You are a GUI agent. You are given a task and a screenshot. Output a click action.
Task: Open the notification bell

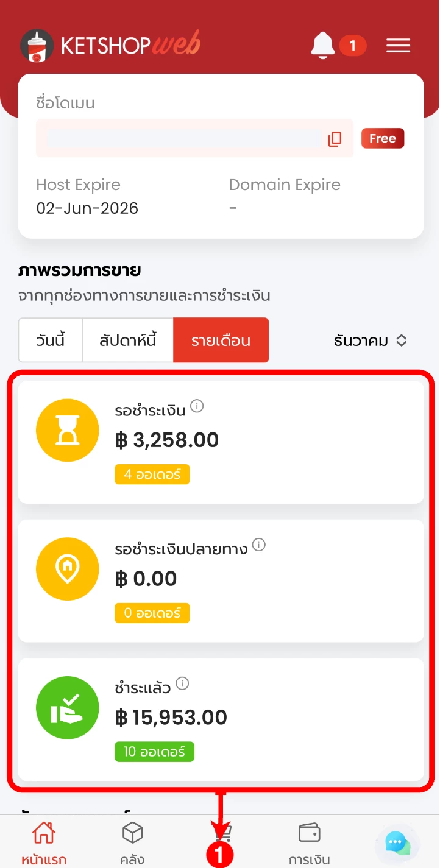(323, 45)
